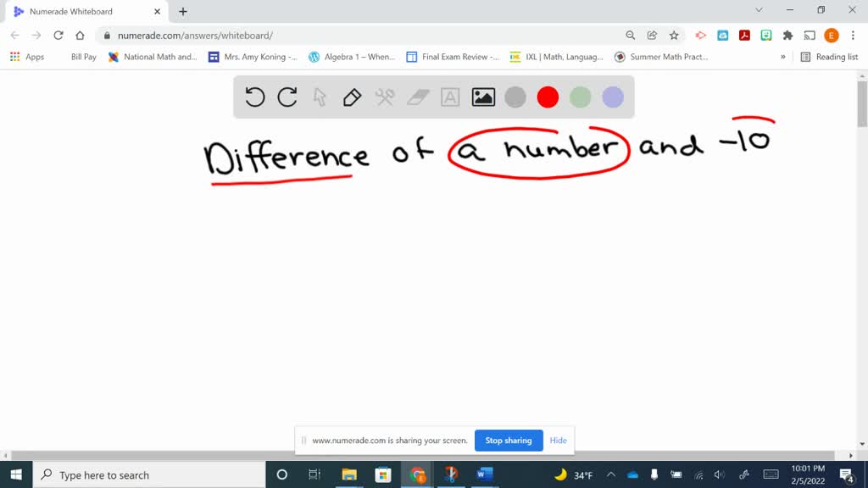Screen dimensions: 868x488
Task: Expand hidden icons in system tray
Action: [610, 474]
